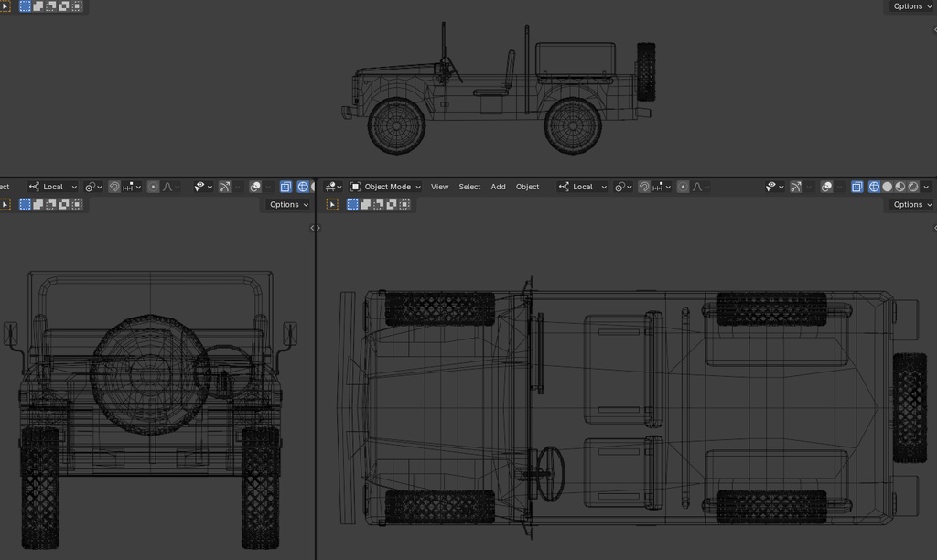Toggle X-ray in front-view viewport header
The height and width of the screenshot is (560, 937).
click(x=285, y=187)
